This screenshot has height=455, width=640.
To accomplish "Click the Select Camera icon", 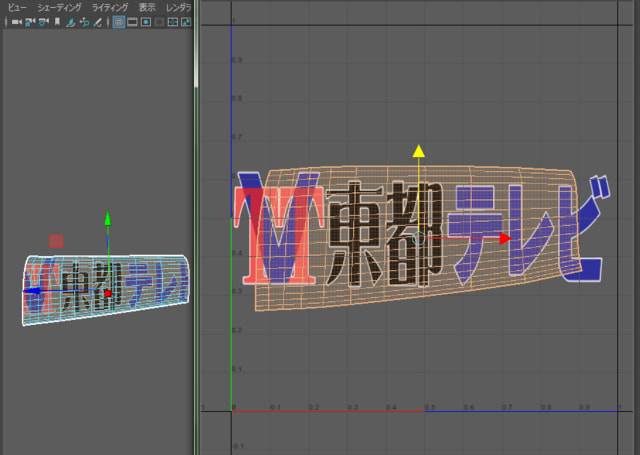I will click(x=16, y=22).
